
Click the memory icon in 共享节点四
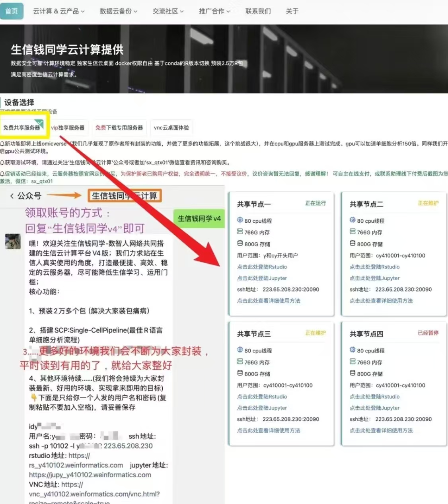353,361
